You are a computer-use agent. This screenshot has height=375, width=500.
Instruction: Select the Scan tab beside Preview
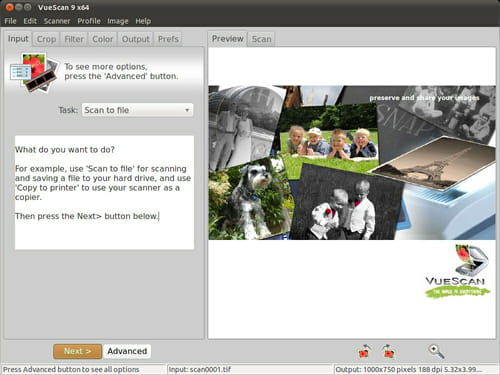(x=261, y=39)
